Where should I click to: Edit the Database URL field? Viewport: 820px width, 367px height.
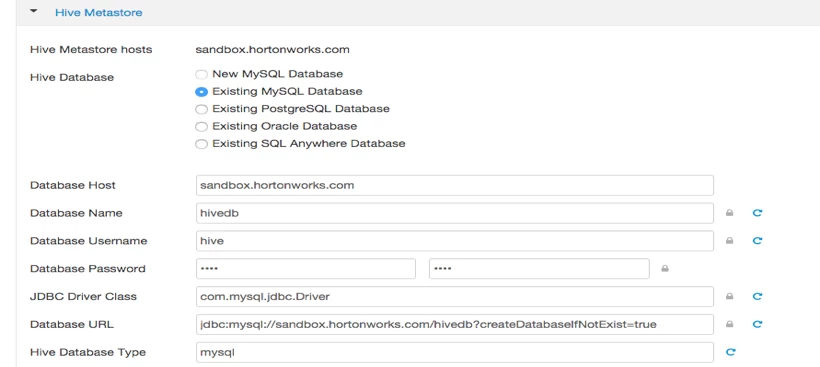(x=454, y=324)
